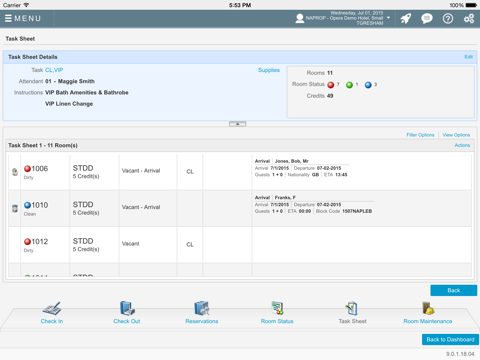Click Back to Dashboard button
The height and width of the screenshot is (360, 480).
point(450,340)
